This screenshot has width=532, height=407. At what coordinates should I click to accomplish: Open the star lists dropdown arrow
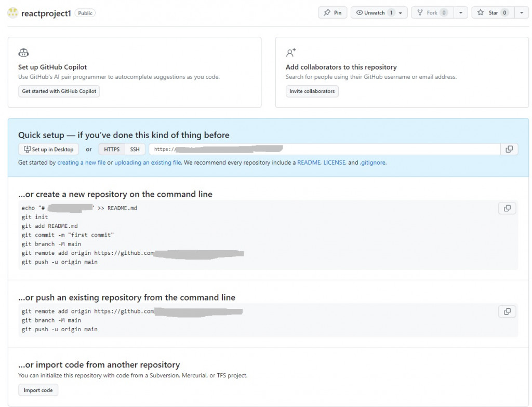tap(522, 13)
